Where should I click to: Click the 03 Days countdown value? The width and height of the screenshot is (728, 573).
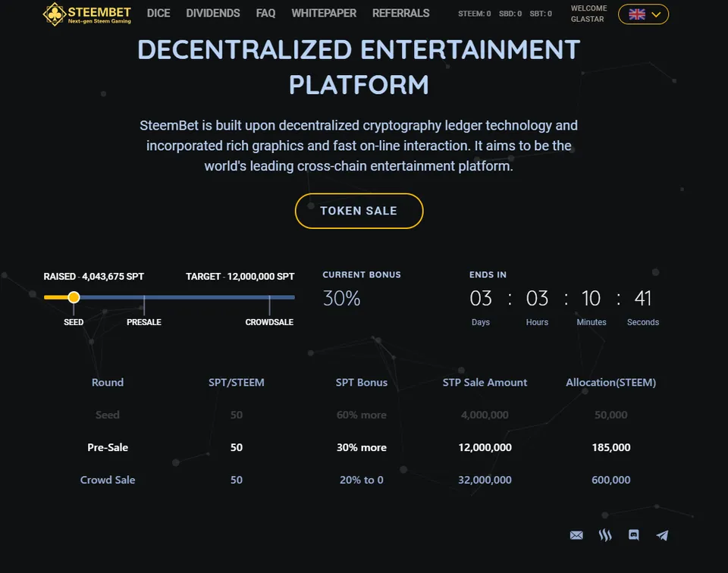[x=481, y=299]
